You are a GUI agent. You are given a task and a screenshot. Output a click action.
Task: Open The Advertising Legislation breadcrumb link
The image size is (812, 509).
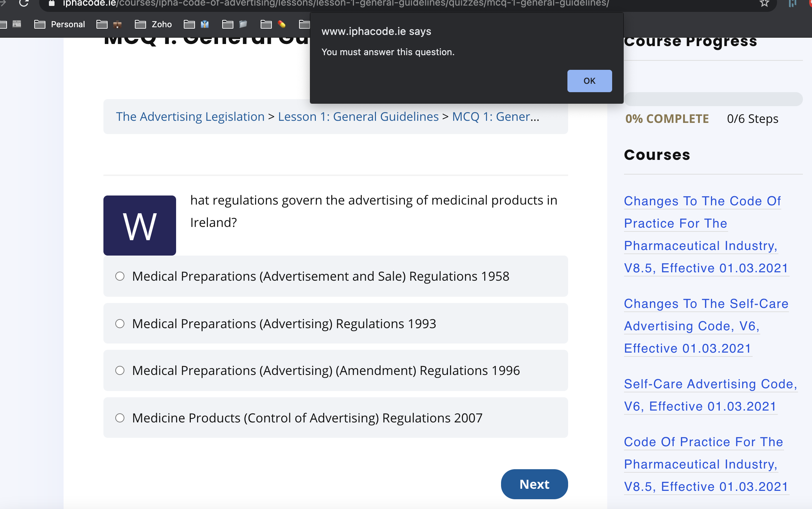pos(190,117)
